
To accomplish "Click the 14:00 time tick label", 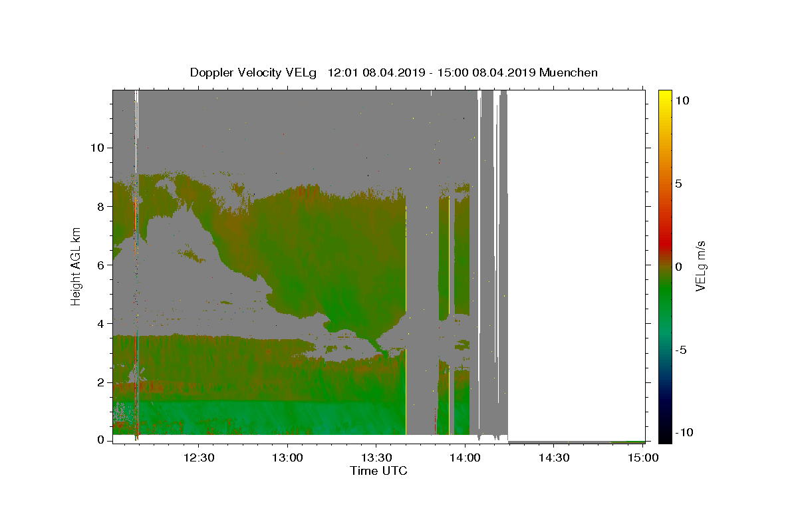I will [x=465, y=458].
